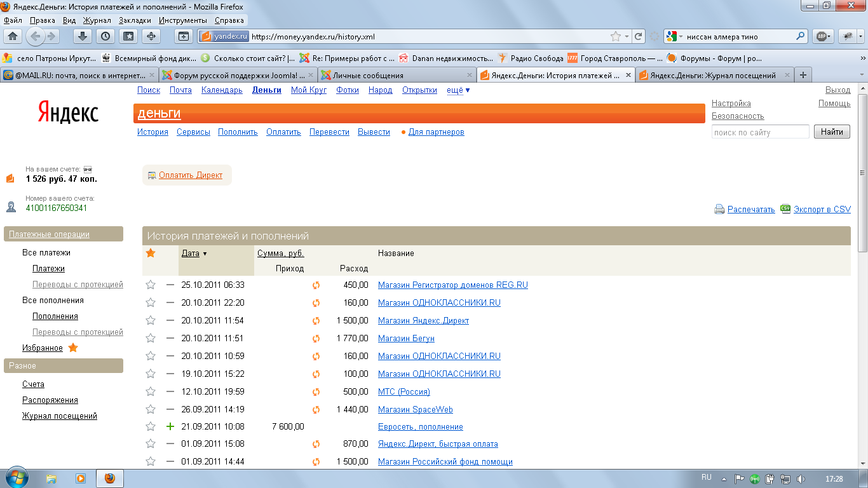Expand МТС (Россия) row via minus sign

tap(170, 392)
